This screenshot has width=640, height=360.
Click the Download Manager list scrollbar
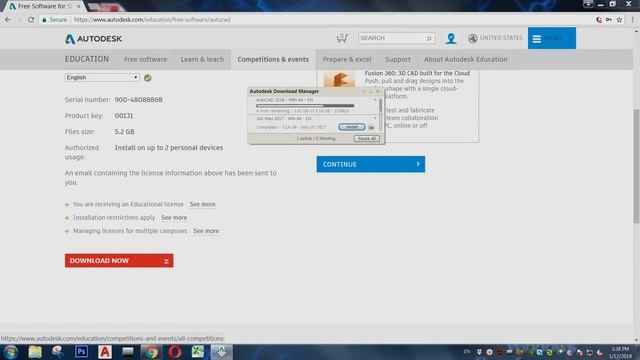(380, 114)
